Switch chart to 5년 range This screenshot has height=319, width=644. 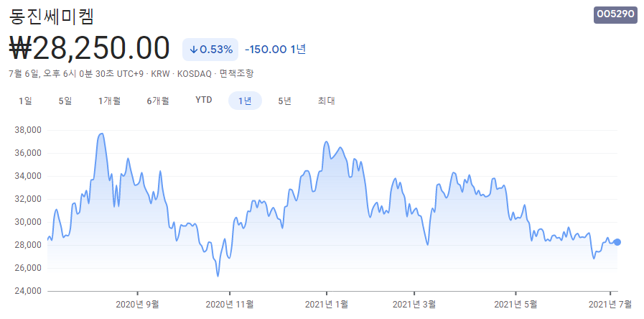(x=284, y=101)
